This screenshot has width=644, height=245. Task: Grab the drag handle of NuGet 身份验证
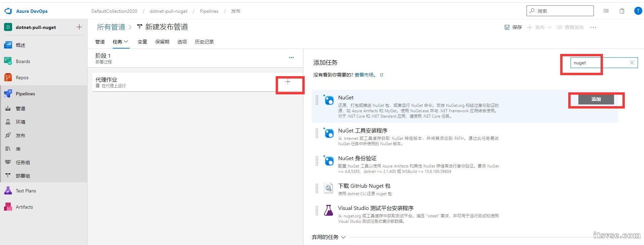[x=317, y=161]
